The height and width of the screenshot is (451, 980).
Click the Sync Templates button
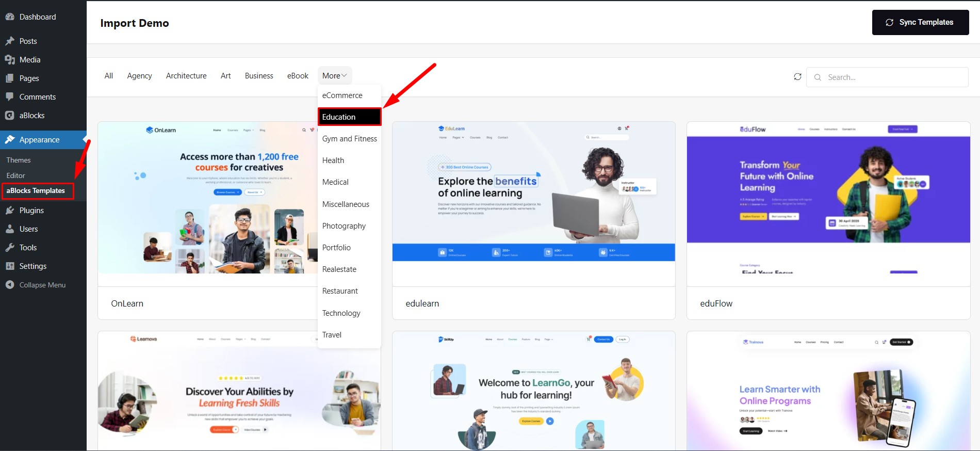click(920, 22)
